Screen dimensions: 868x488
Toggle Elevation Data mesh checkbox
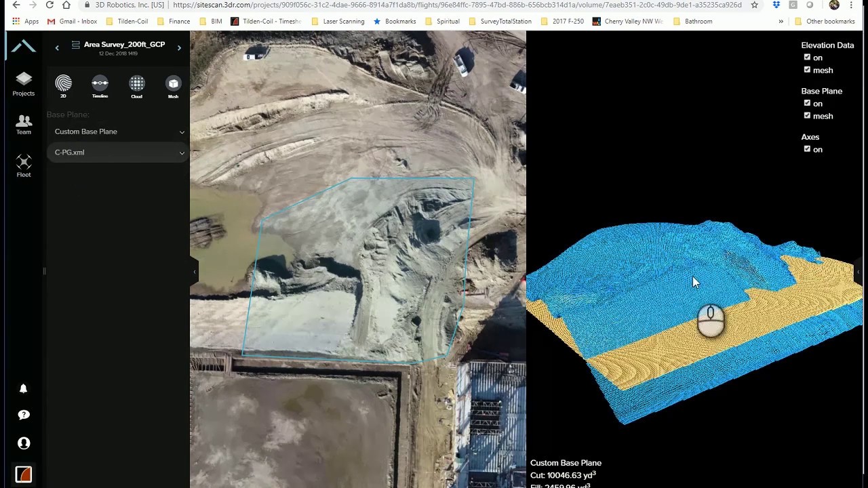pos(807,70)
